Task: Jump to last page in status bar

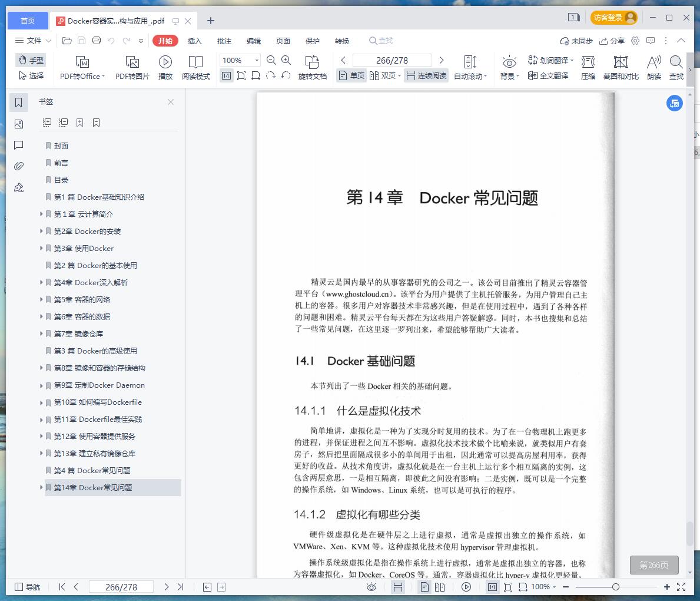Action: 180,587
